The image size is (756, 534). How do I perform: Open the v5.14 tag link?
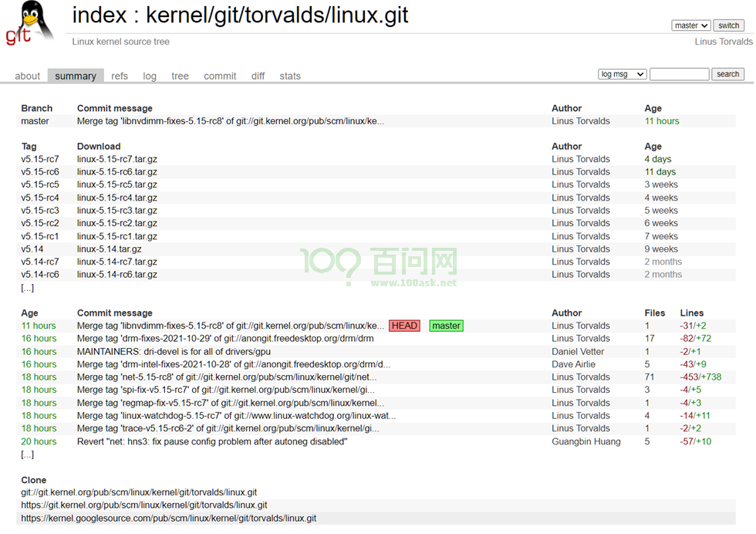(32, 249)
